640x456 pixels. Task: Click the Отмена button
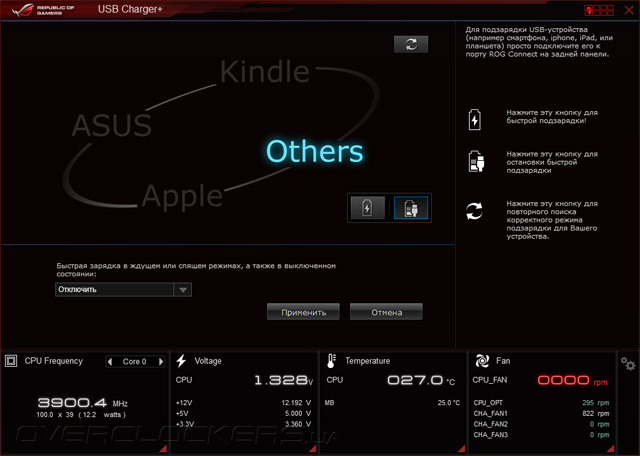(386, 312)
